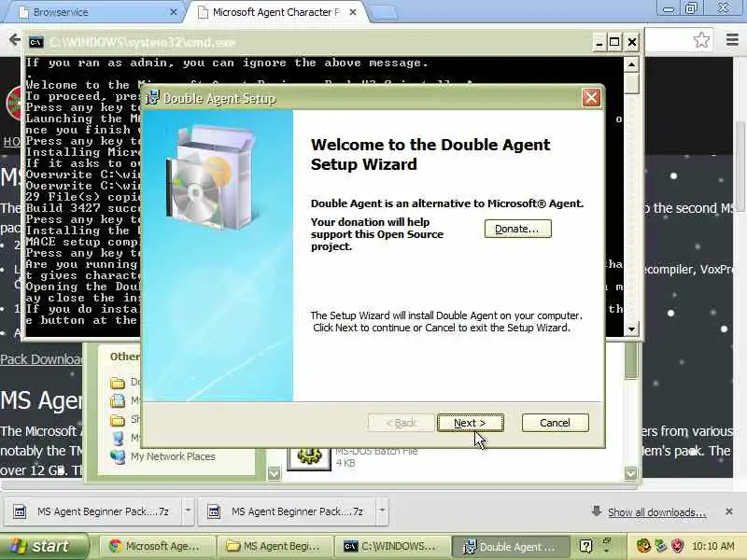The height and width of the screenshot is (560, 747).
Task: Click the help question mark taskbar icon
Action: click(585, 546)
